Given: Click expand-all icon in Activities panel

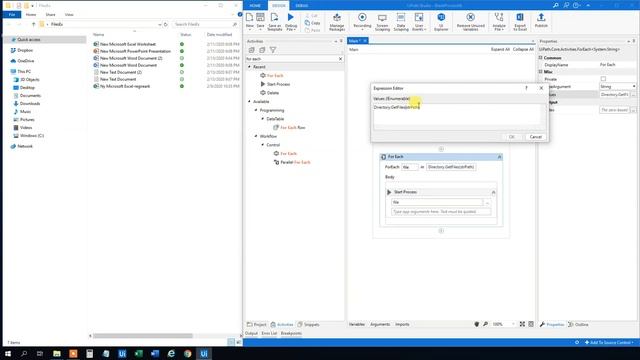Looking at the screenshot, I should [251, 50].
